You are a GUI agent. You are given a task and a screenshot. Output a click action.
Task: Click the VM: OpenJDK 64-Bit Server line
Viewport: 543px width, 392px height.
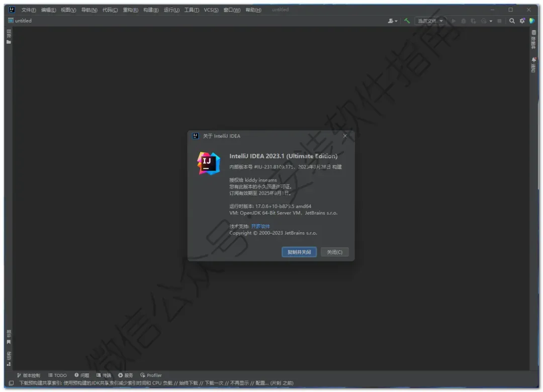(283, 213)
